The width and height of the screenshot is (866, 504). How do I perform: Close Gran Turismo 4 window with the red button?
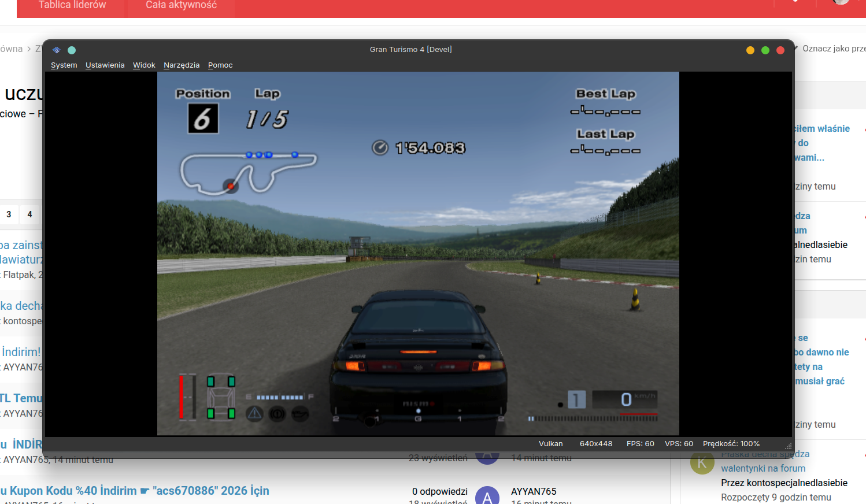coord(780,50)
